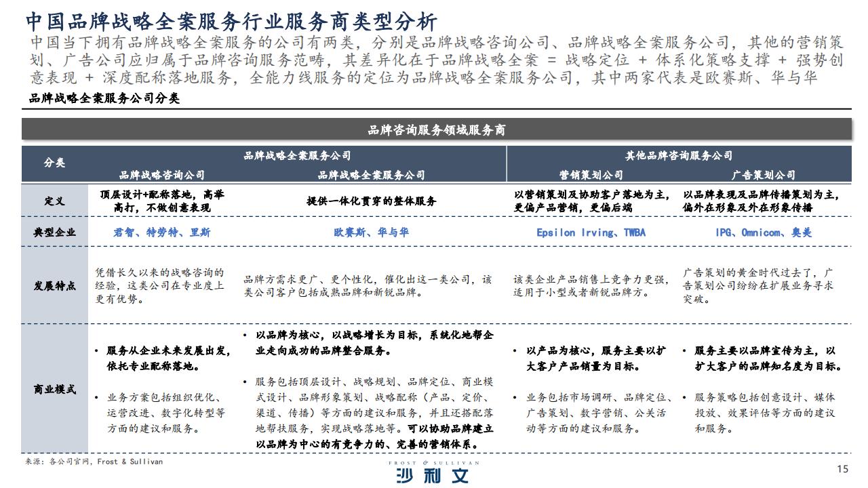The width and height of the screenshot is (868, 488).
Task: Click the page number 15
Action: pyautogui.click(x=843, y=469)
